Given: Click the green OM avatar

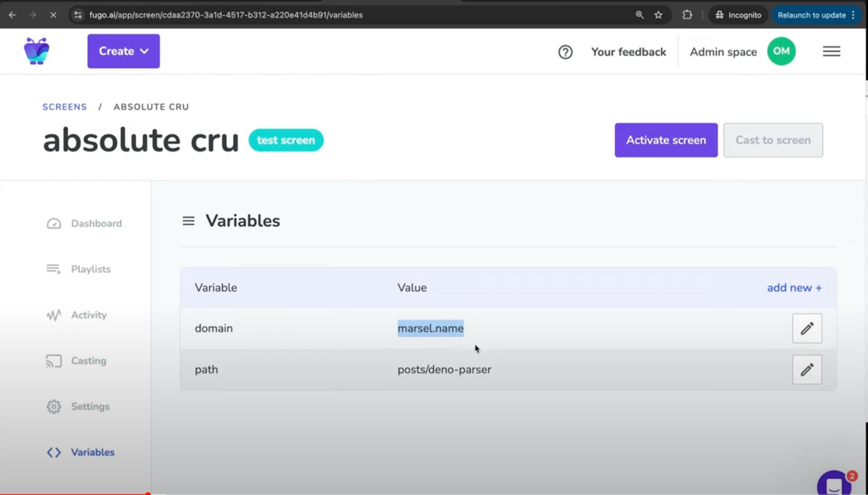Looking at the screenshot, I should [781, 52].
